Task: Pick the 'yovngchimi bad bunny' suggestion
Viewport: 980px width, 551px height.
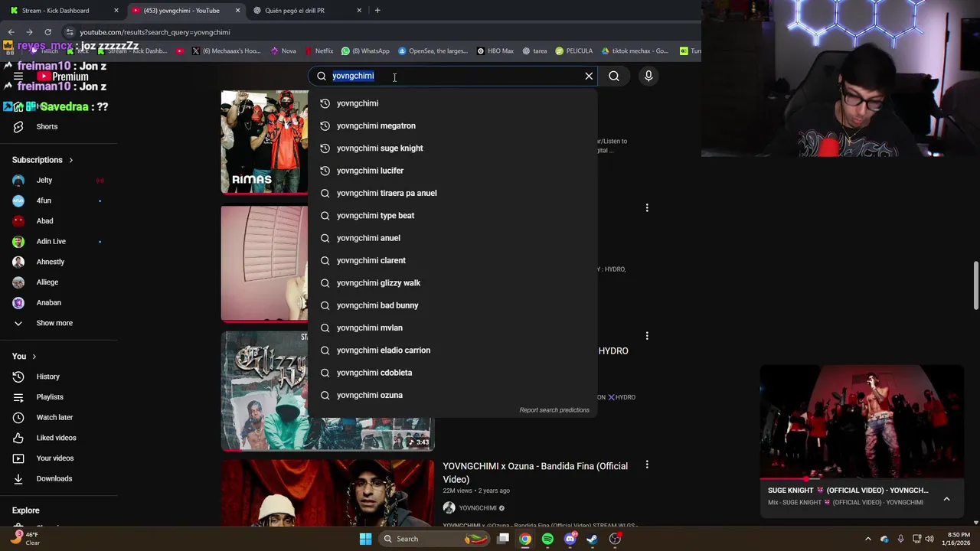Action: click(x=452, y=305)
